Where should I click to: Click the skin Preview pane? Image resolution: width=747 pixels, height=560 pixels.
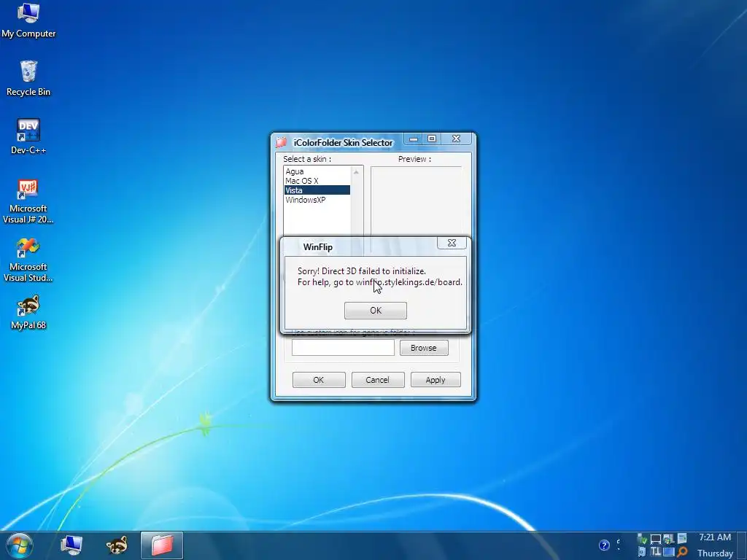(417, 200)
